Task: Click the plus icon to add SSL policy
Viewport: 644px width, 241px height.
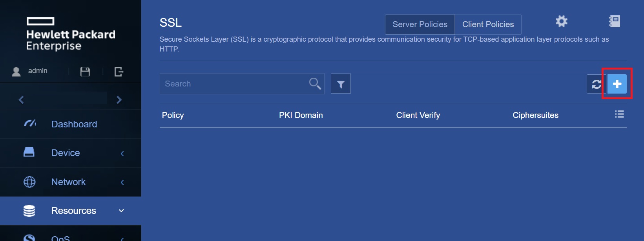Action: [617, 84]
